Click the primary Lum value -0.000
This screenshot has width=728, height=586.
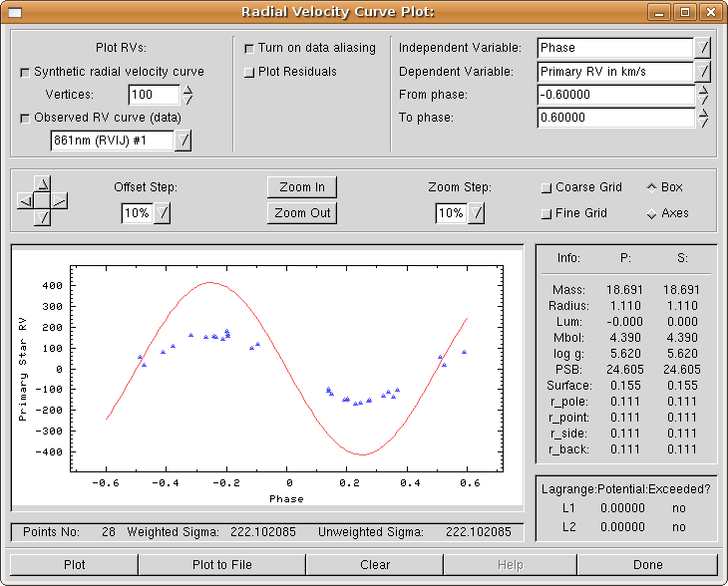tap(624, 322)
